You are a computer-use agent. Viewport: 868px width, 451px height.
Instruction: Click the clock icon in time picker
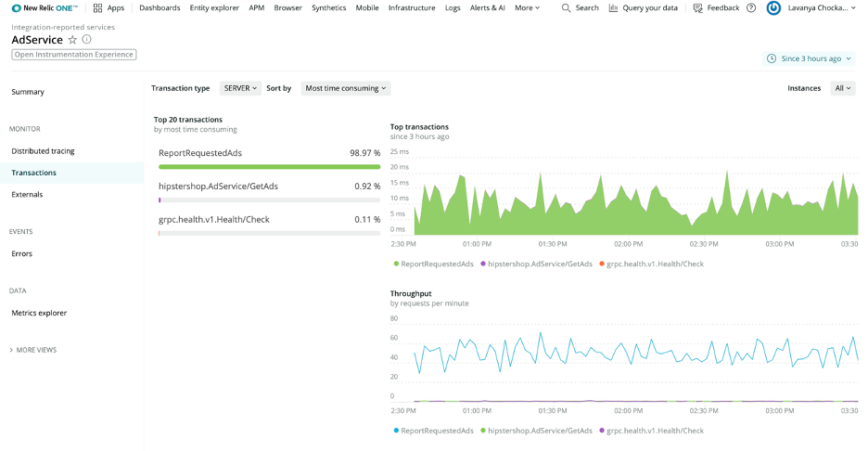pos(772,58)
